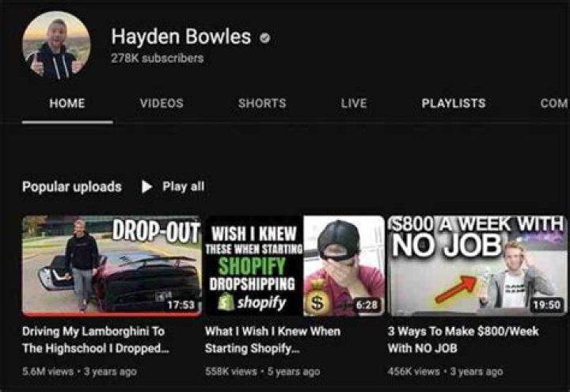This screenshot has height=392, width=570.
Task: Click the Hayden Bowles channel name
Action: coord(181,36)
